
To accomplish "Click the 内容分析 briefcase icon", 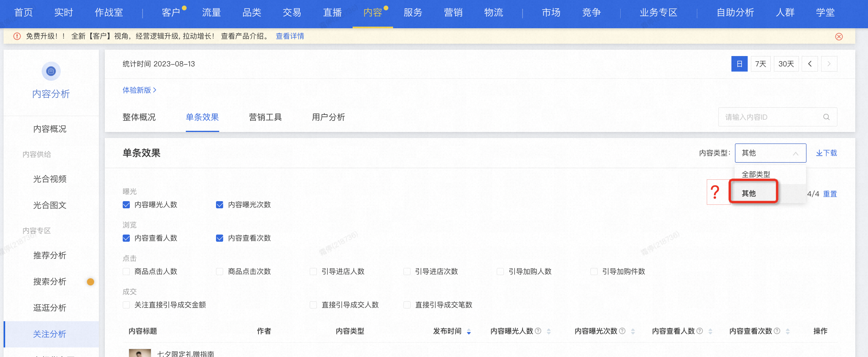I will pos(51,71).
